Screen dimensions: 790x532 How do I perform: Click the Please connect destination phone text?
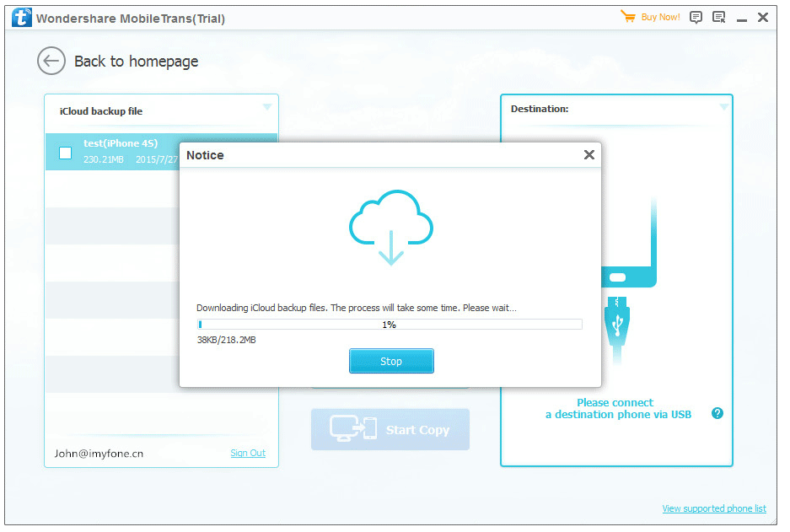tap(618, 409)
